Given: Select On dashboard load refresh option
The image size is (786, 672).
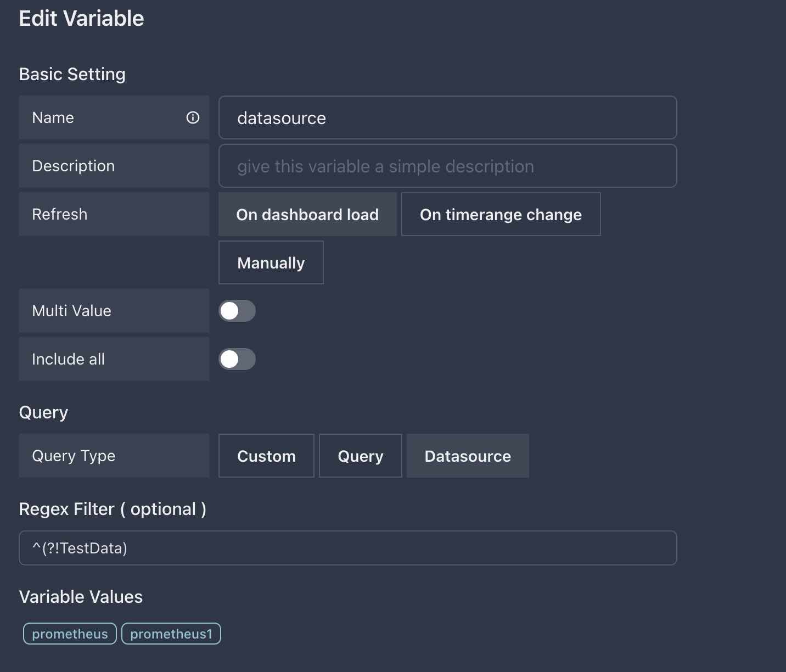Looking at the screenshot, I should (307, 214).
